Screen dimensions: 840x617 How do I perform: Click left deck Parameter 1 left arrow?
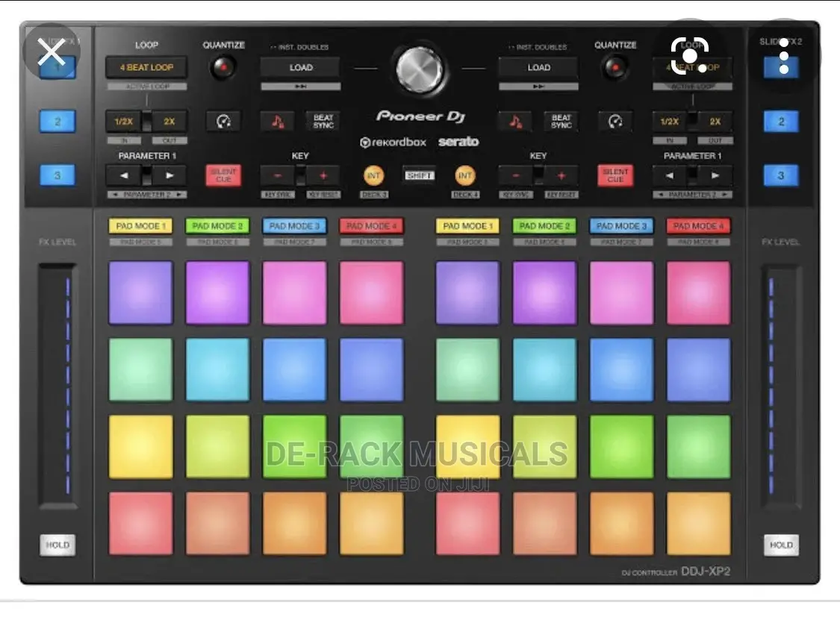click(x=124, y=175)
